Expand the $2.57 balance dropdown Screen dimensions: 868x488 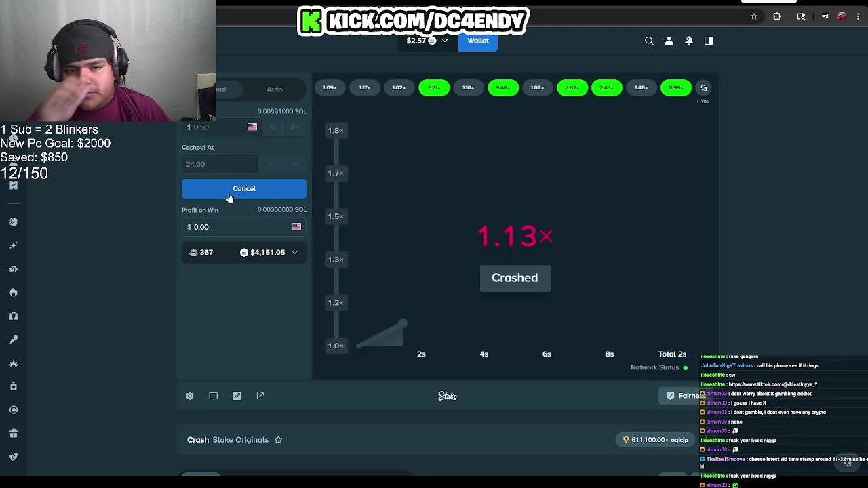pos(445,41)
